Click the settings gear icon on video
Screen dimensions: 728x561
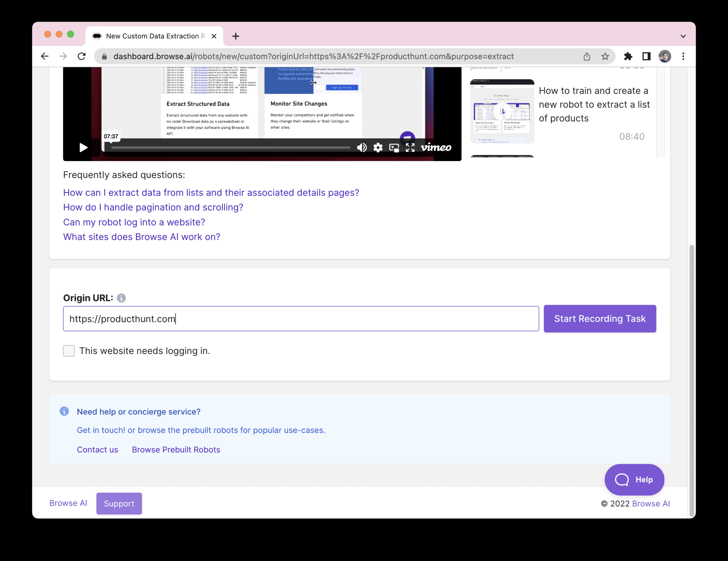pyautogui.click(x=378, y=147)
